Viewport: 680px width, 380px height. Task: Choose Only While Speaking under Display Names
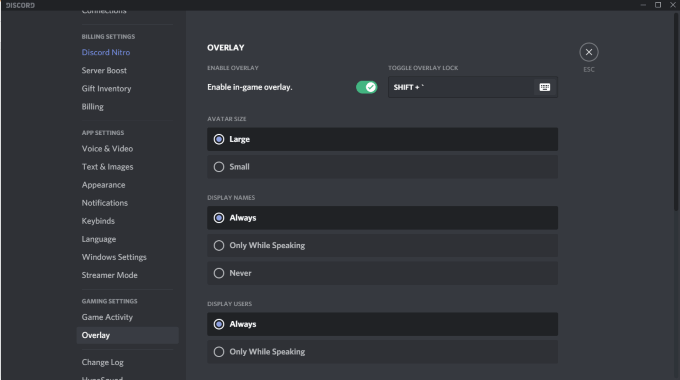[382, 246]
